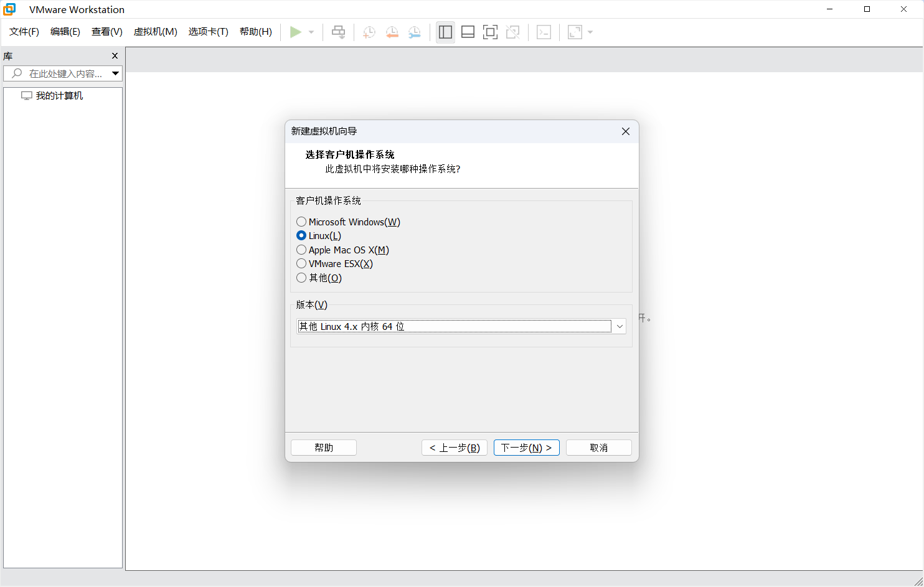Viewport: 924px width, 587px height.
Task: Open the 编辑(E) menu
Action: point(65,32)
